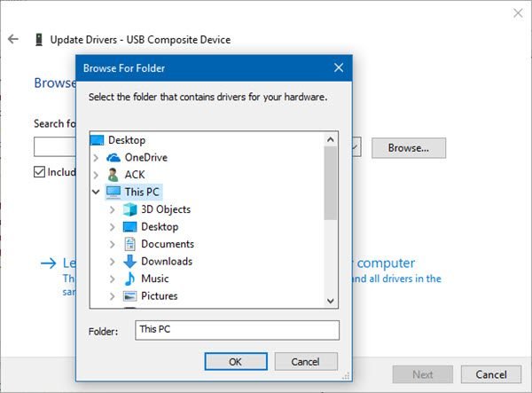This screenshot has height=393, width=532.
Task: Click the Pictures folder icon
Action: tap(129, 296)
